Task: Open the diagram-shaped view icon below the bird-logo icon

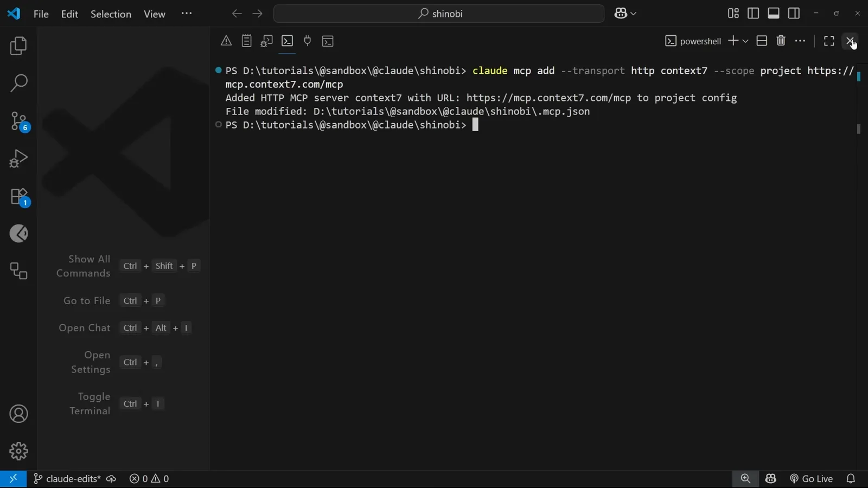Action: (x=18, y=271)
